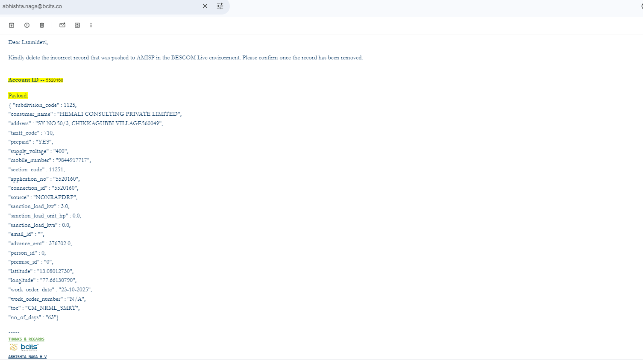Click the "sanction_load_kw" : 3.0 line
Viewport: 643px width, 364px height.
point(39,206)
